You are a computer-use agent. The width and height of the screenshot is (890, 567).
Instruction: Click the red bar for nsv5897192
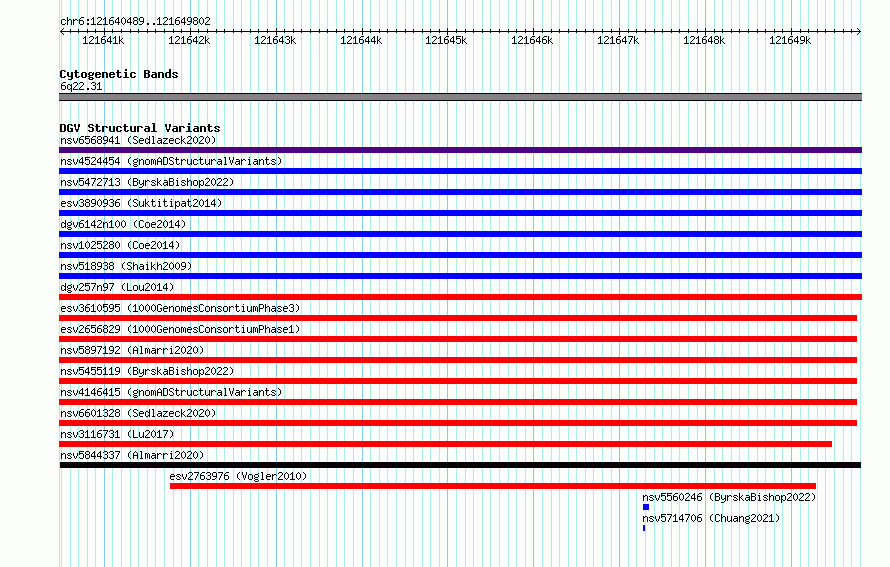click(458, 360)
